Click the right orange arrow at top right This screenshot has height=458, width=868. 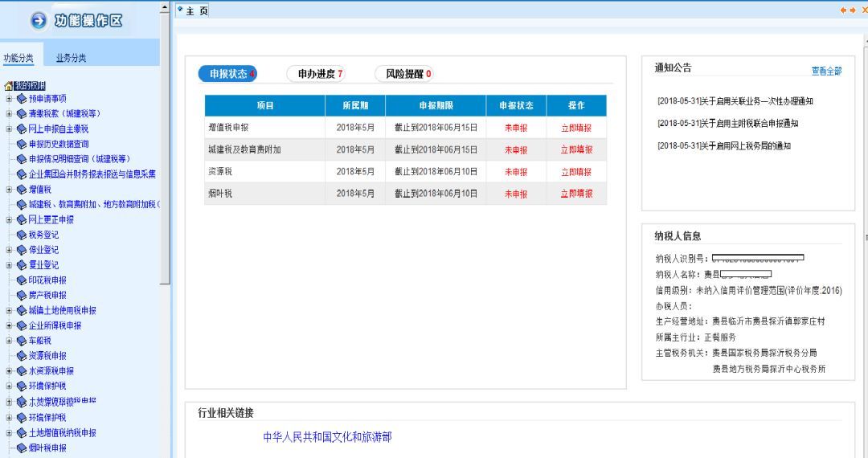(854, 9)
